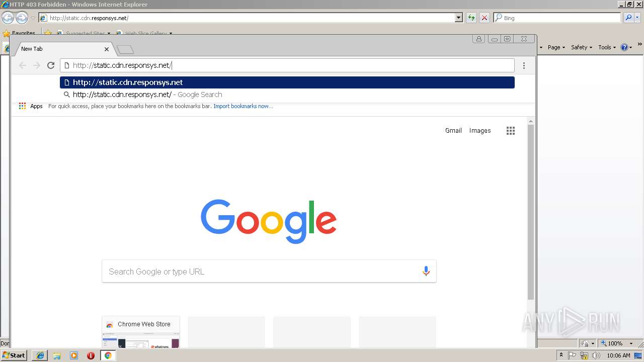Click the voice search microphone icon
This screenshot has height=362, width=644.
(x=426, y=271)
